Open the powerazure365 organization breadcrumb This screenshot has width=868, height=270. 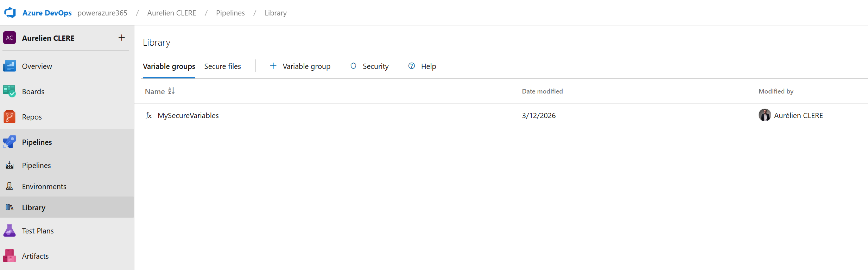point(102,13)
